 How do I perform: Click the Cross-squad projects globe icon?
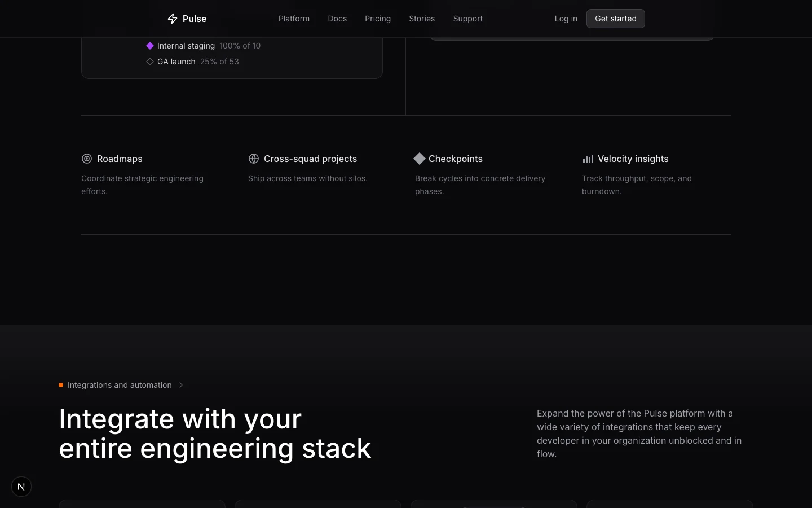coord(254,159)
